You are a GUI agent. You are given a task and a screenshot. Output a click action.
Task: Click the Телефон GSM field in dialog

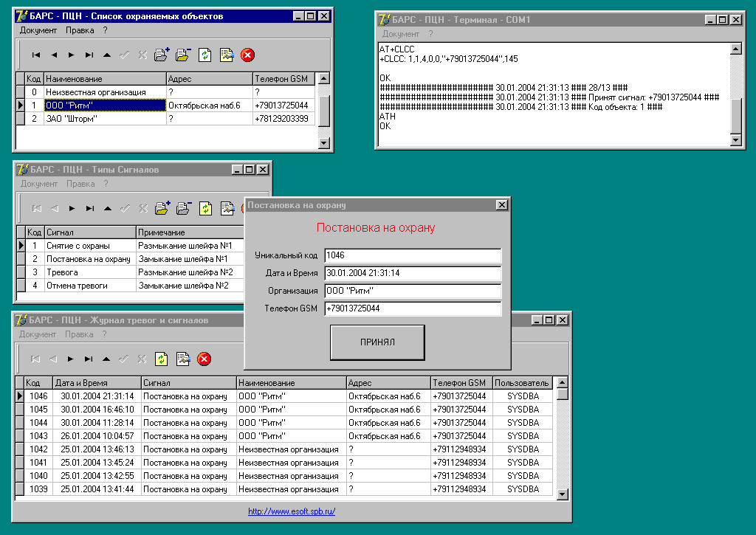pos(413,308)
